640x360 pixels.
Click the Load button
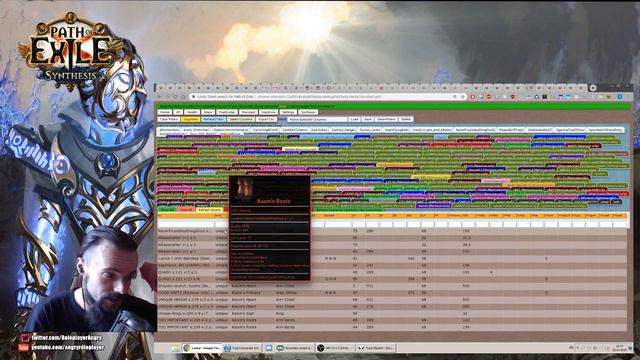pyautogui.click(x=354, y=119)
